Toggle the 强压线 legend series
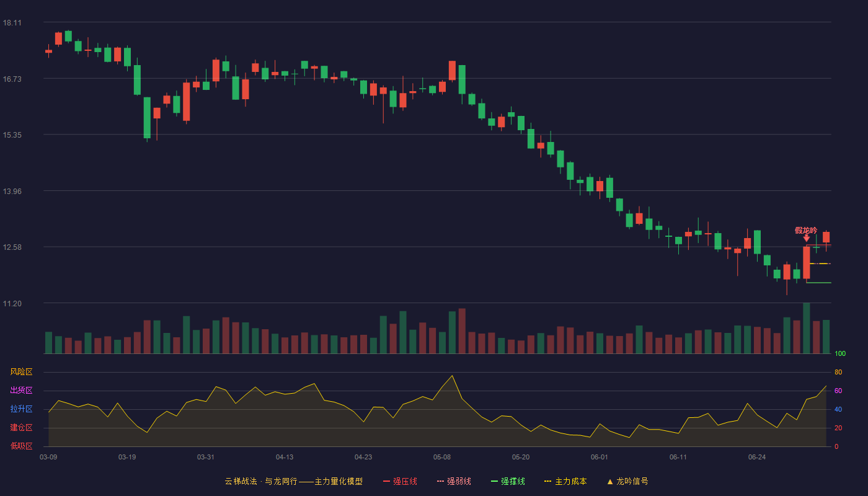The height and width of the screenshot is (496, 868). point(400,481)
